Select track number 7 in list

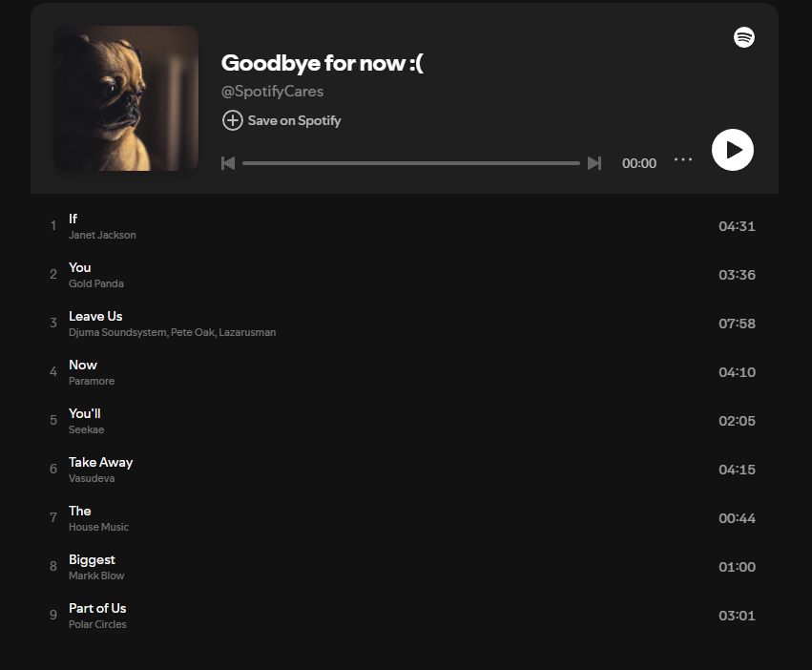tap(53, 517)
